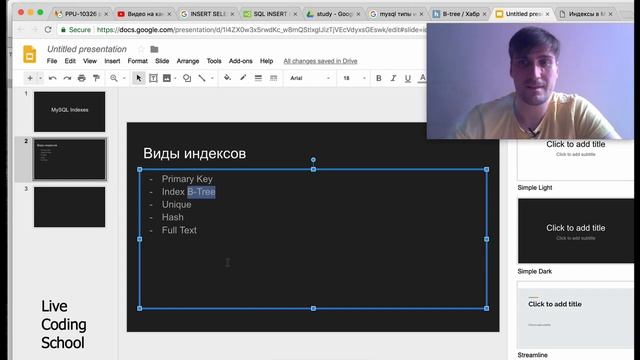Open the Tools menu

click(214, 61)
